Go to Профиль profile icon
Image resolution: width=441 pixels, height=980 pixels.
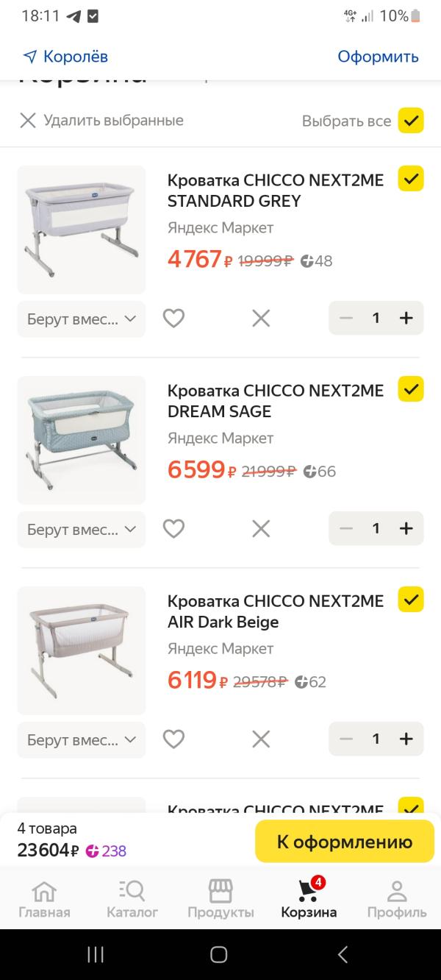(397, 898)
